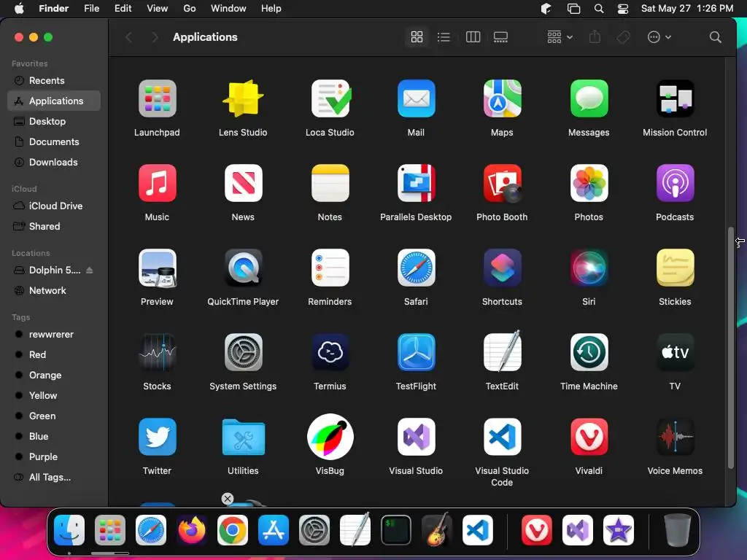This screenshot has width=747, height=560.
Task: Select the News app icon
Action: [x=243, y=183]
